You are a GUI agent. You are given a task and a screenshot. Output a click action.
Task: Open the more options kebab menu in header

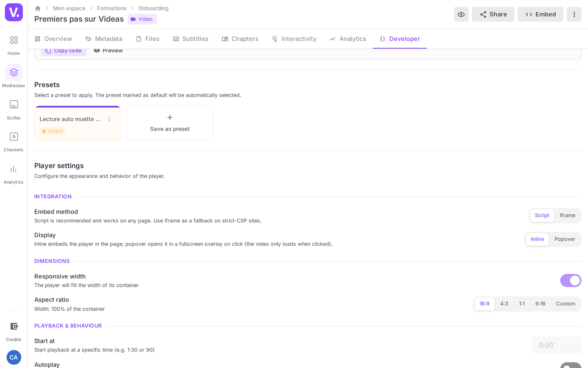[574, 14]
